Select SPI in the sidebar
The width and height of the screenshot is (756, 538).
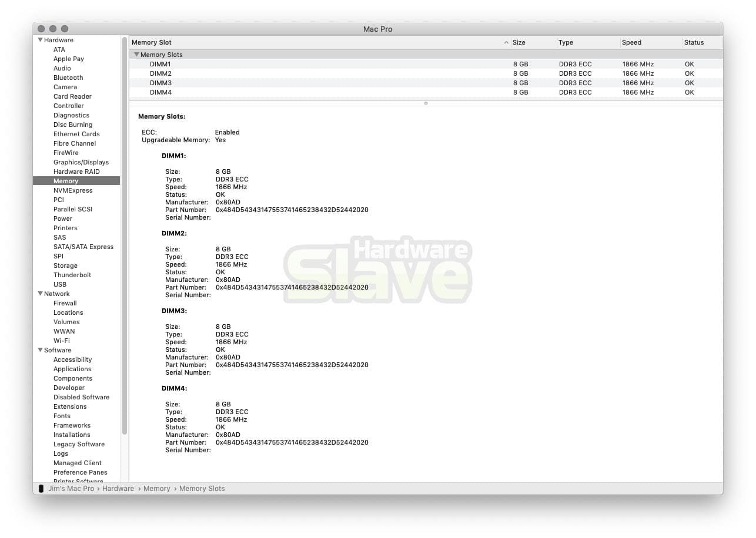point(58,256)
